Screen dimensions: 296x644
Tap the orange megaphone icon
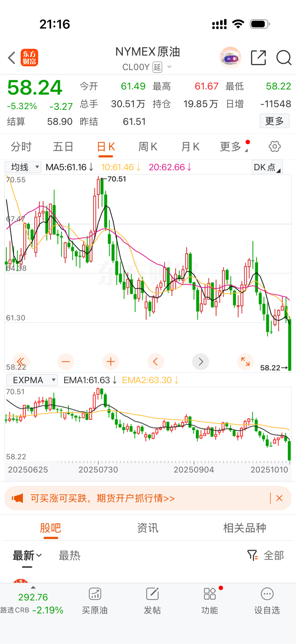[x=17, y=498]
